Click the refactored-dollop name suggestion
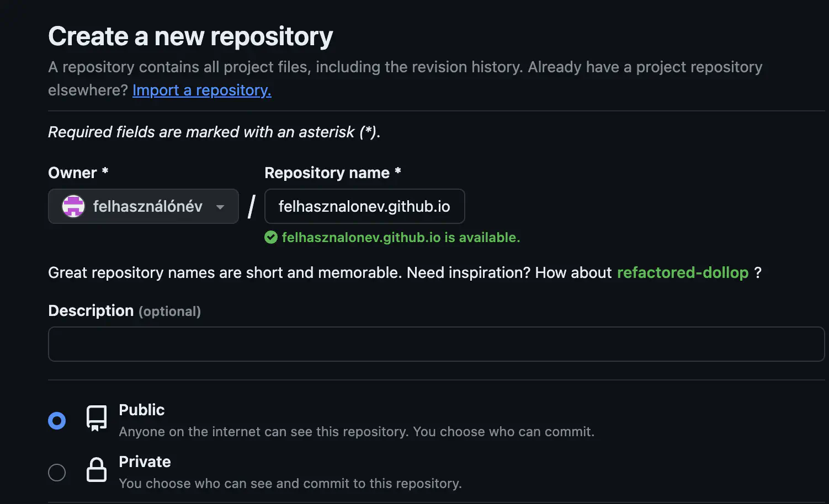 point(683,272)
